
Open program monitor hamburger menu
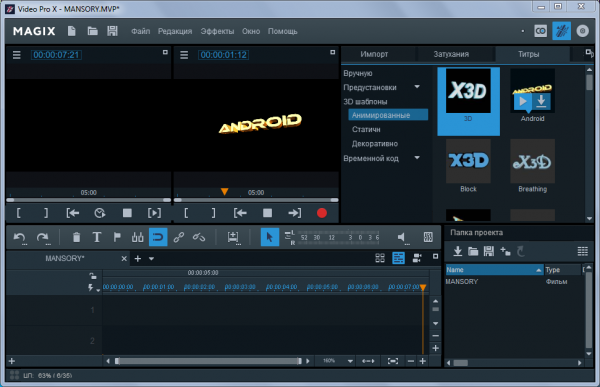coord(184,55)
